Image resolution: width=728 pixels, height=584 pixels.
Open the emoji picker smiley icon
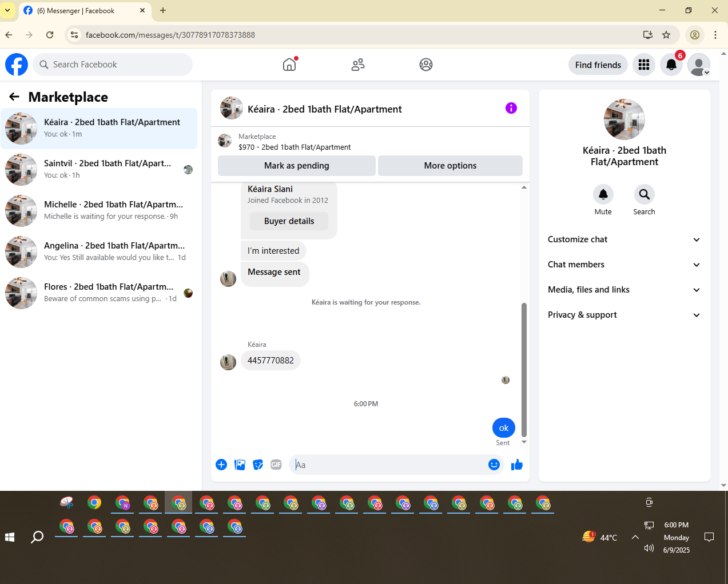(x=494, y=465)
